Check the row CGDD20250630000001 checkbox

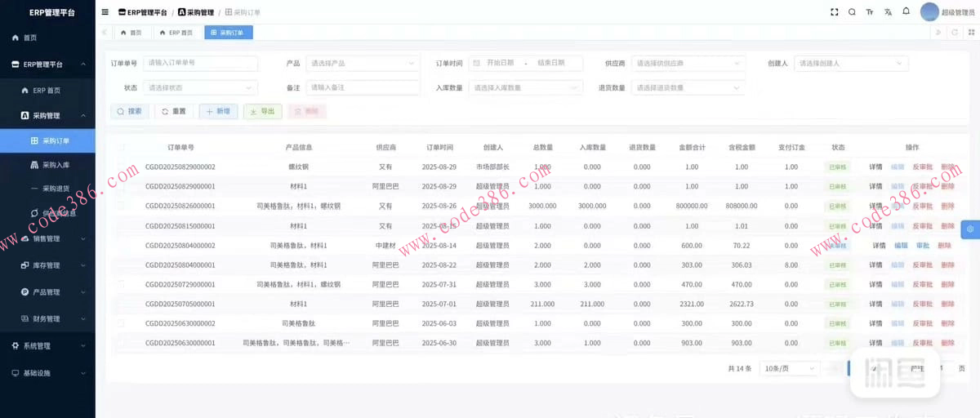pos(121,343)
